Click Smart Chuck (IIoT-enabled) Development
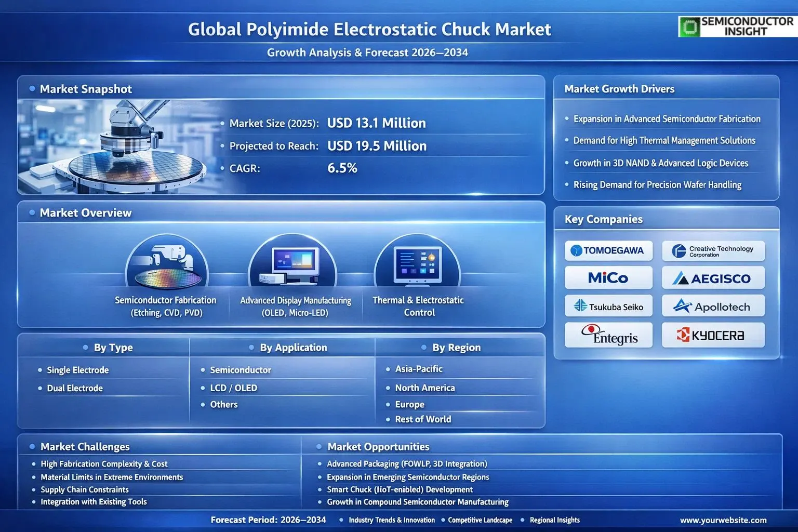798x532 pixels. tap(400, 489)
